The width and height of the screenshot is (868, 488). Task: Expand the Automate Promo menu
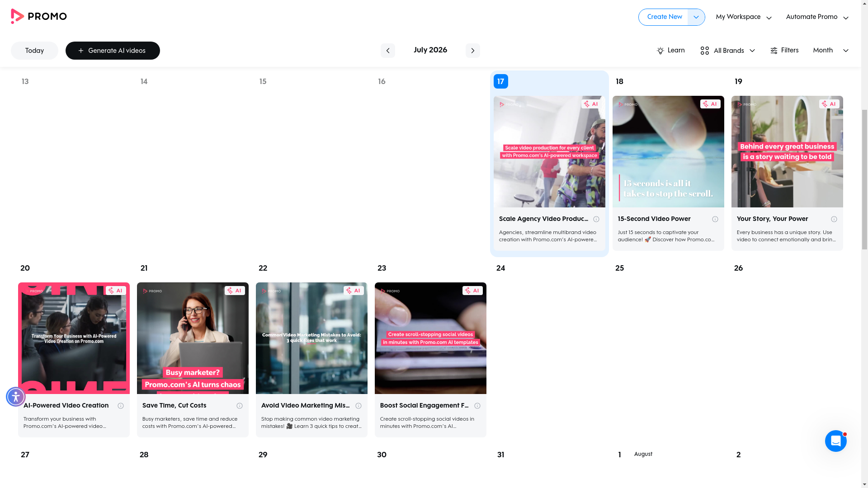point(817,17)
